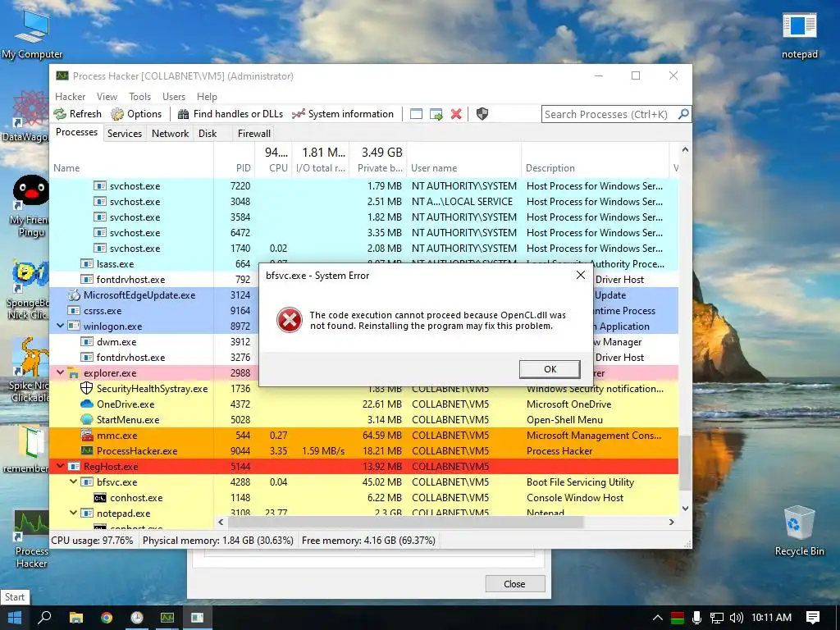Open File Explorer from the taskbar
Image resolution: width=840 pixels, height=630 pixels.
pyautogui.click(x=76, y=618)
